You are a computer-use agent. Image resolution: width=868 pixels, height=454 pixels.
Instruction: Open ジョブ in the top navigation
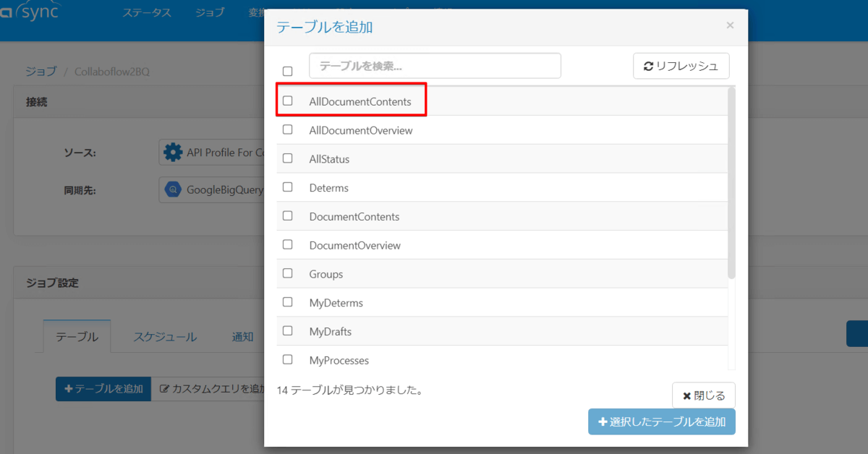tap(210, 12)
